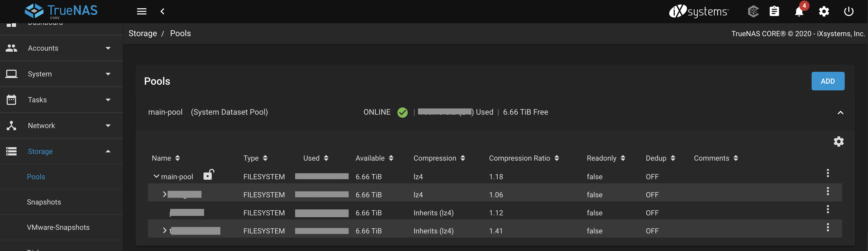Open three-dot actions menu for main-pool row
Screen dimensions: 868x251
(828, 173)
